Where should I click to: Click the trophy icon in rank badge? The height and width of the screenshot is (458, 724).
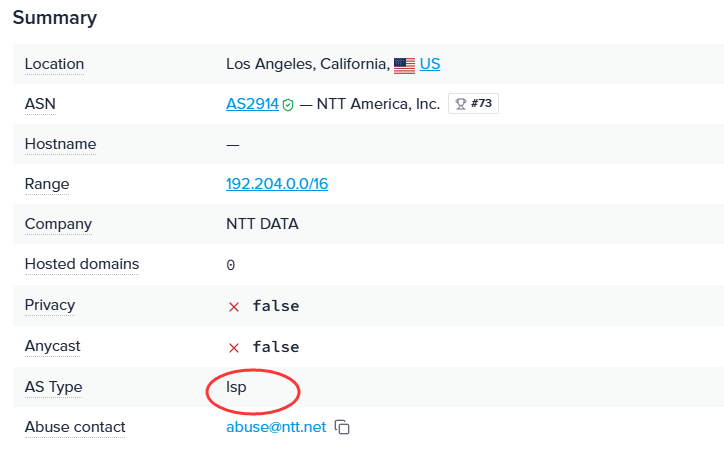point(461,104)
